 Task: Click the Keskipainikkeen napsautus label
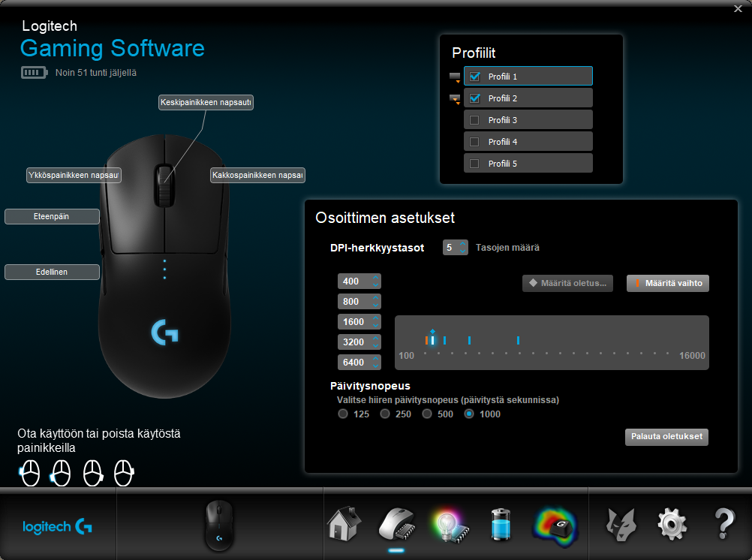206,102
